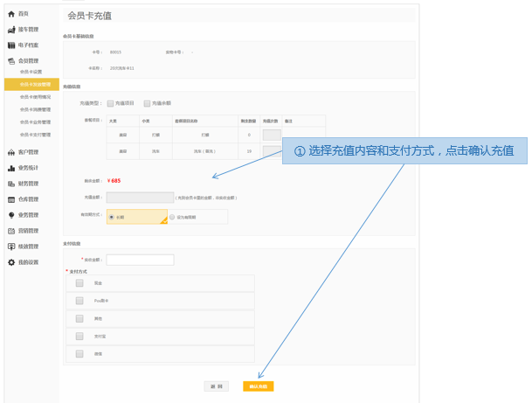Check the 充值余额 recharge type checkbox
Screen dimensions: 532x403
[147, 103]
